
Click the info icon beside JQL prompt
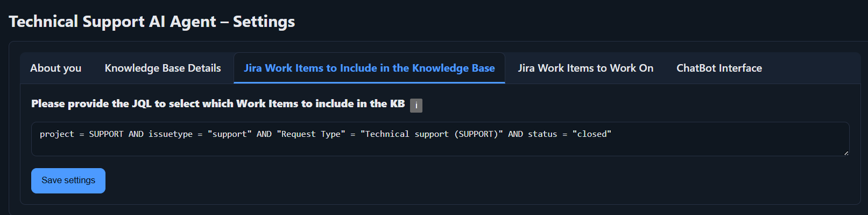click(416, 106)
